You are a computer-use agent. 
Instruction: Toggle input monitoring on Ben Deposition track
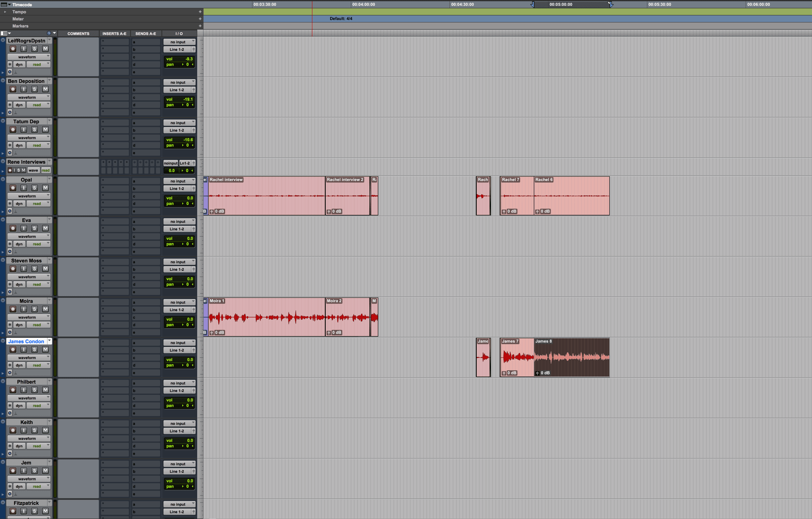(x=24, y=89)
